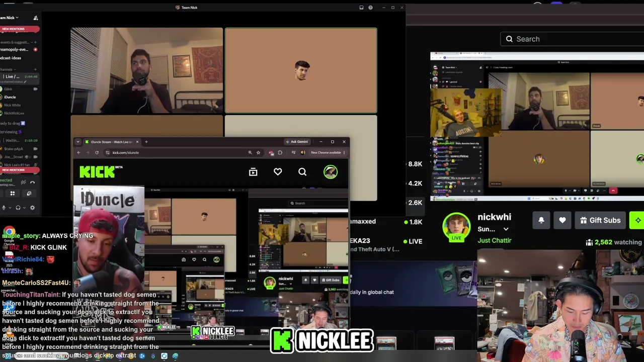The height and width of the screenshot is (362, 644).
Task: Open the Chrome three-dot menu
Action: [x=344, y=152]
